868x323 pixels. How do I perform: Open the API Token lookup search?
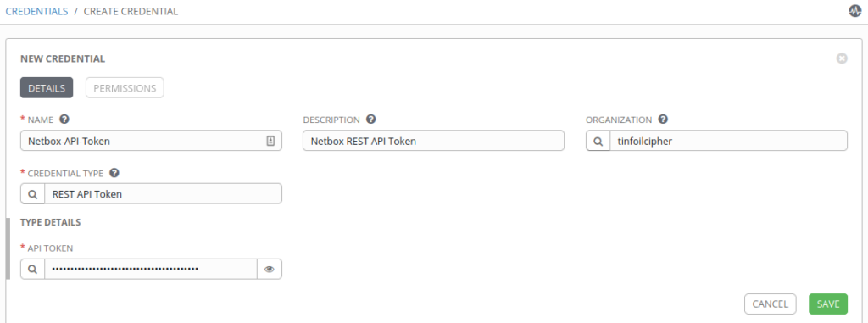[33, 270]
